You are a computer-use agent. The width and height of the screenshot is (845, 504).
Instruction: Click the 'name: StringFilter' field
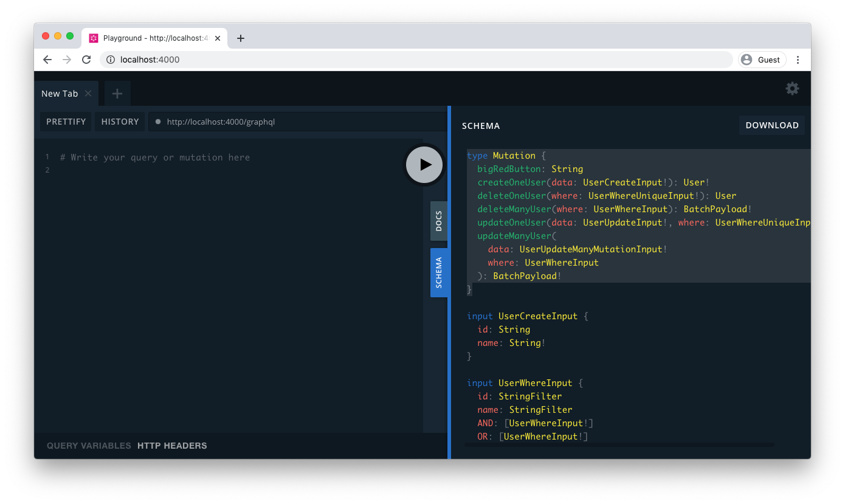525,410
